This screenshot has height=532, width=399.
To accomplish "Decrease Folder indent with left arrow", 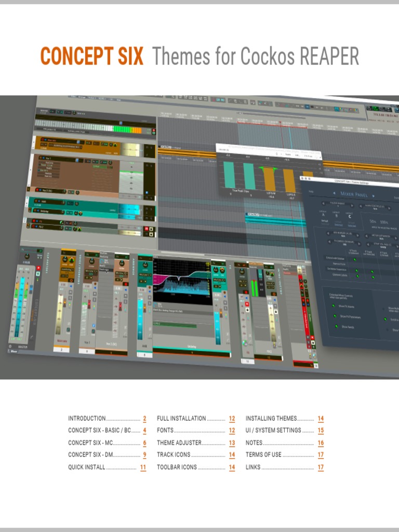I will (323, 203).
